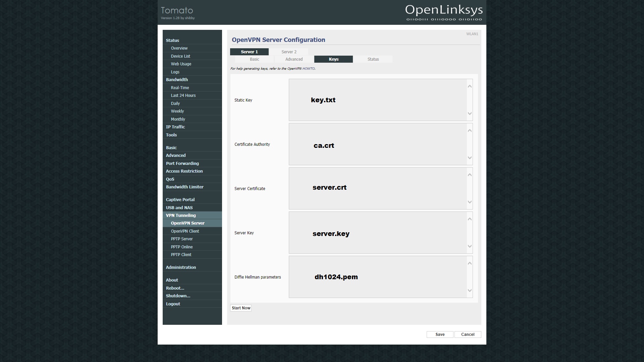Click scroll-up arrow of Diffie Hellman box

[470, 263]
